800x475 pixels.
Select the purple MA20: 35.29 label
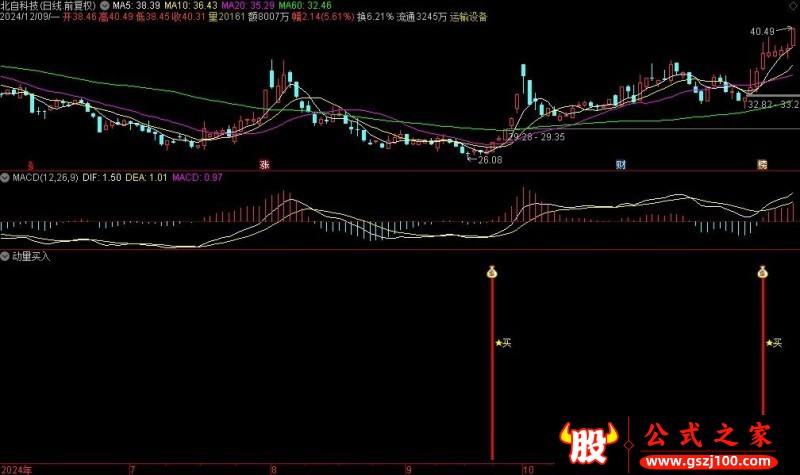point(248,6)
